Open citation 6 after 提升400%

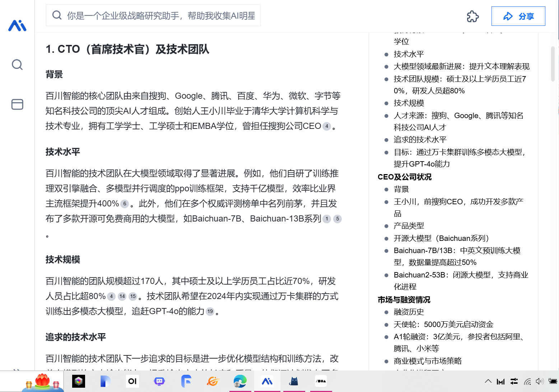pyautogui.click(x=125, y=204)
